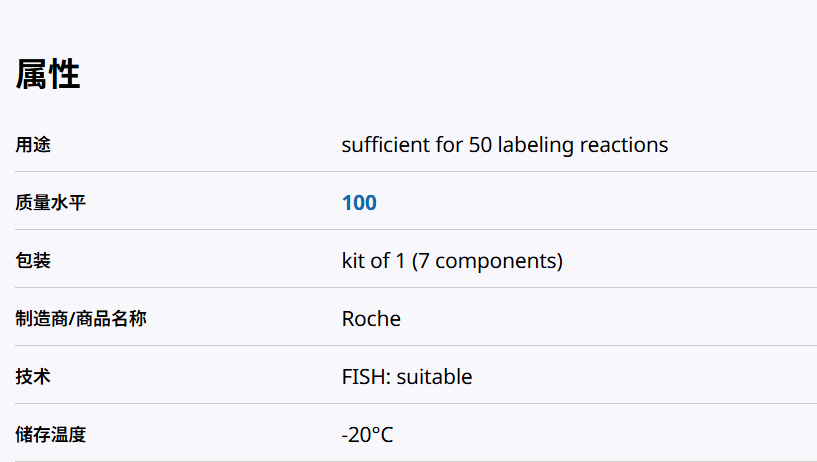Click the word 'suitable' in 技术 row
This screenshot has width=817, height=462.
tap(436, 377)
